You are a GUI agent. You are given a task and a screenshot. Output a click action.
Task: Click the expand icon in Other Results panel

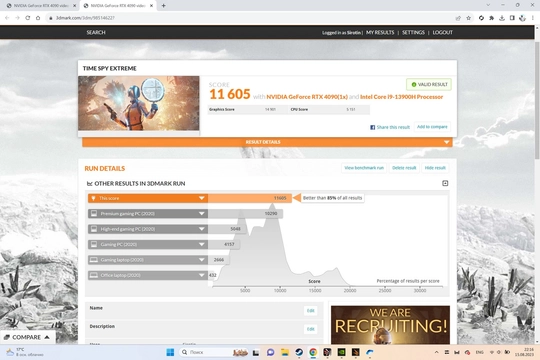tap(445, 183)
